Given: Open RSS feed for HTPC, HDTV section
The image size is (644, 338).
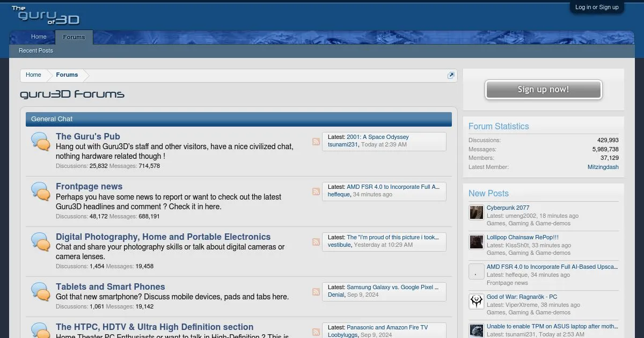Looking at the screenshot, I should (x=316, y=332).
